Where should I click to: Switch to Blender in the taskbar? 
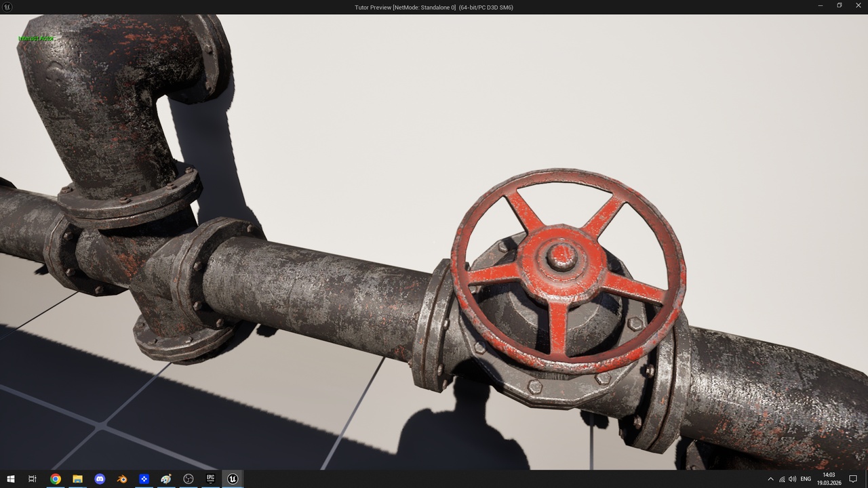pyautogui.click(x=122, y=479)
